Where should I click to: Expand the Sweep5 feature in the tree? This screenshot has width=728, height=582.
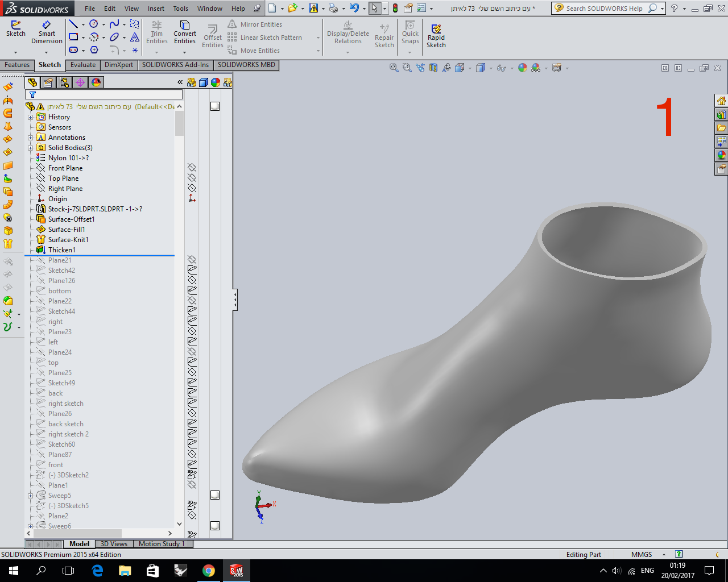(x=31, y=495)
